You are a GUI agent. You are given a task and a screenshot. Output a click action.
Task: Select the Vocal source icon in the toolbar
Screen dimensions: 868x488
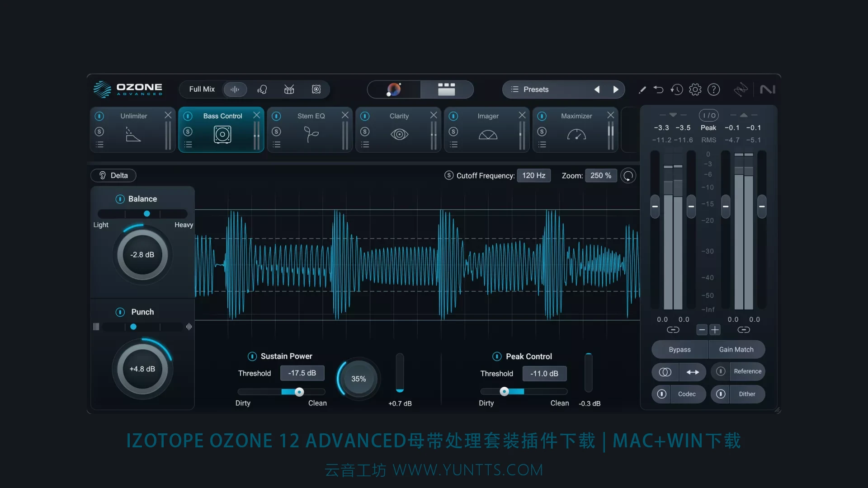(262, 89)
